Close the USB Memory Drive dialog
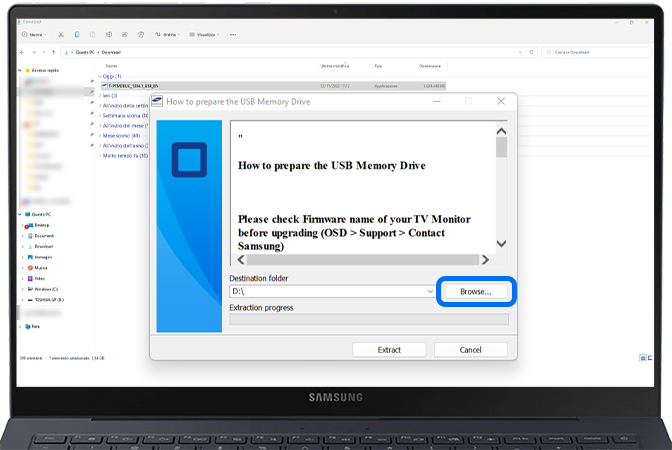This screenshot has height=450, width=672. (x=501, y=101)
